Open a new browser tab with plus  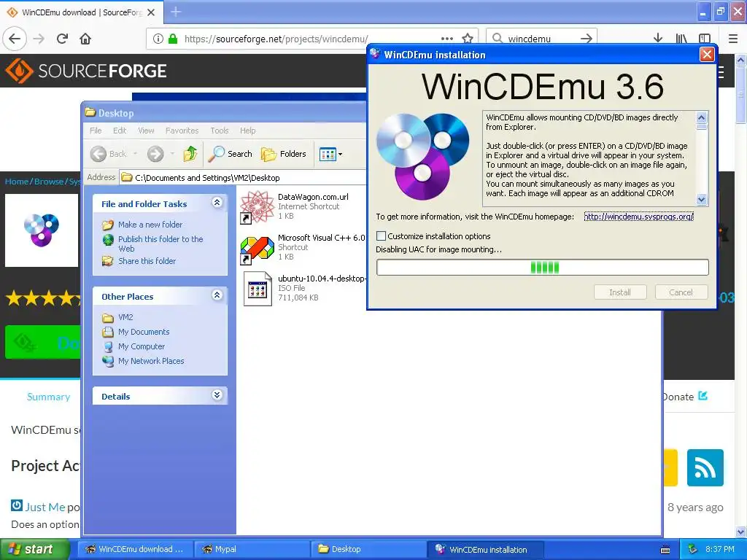pos(176,12)
